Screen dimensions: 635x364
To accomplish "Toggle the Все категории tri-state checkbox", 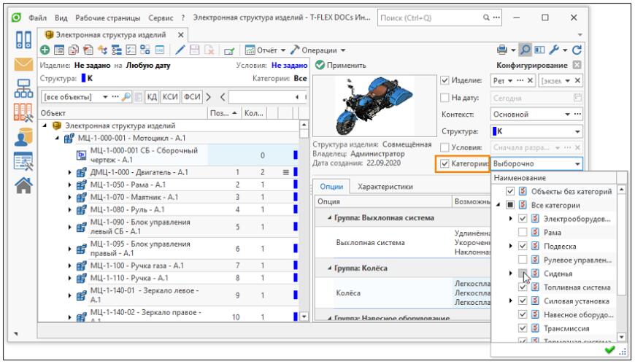I will 510,205.
